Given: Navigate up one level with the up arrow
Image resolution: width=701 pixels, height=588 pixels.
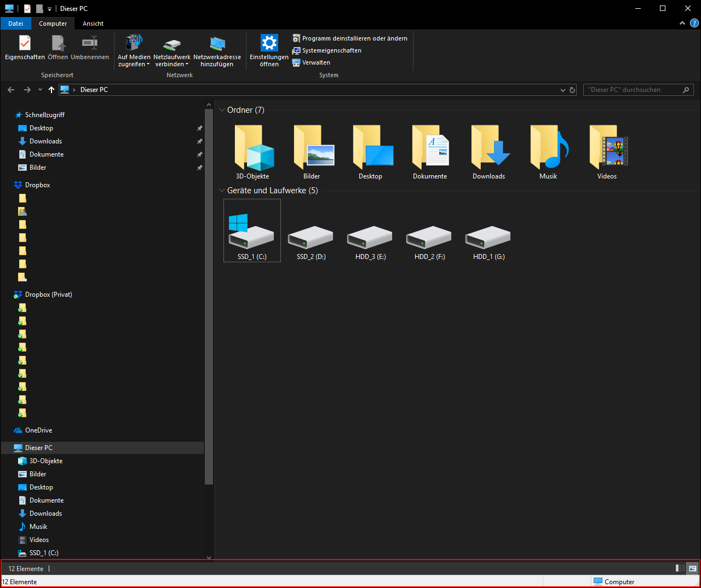Looking at the screenshot, I should [51, 90].
